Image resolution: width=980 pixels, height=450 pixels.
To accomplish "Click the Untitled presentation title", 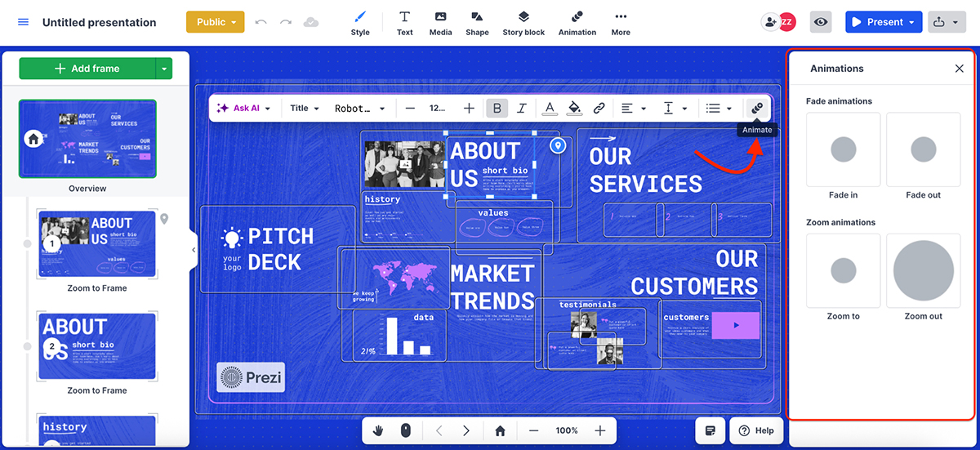I will pyautogui.click(x=99, y=22).
